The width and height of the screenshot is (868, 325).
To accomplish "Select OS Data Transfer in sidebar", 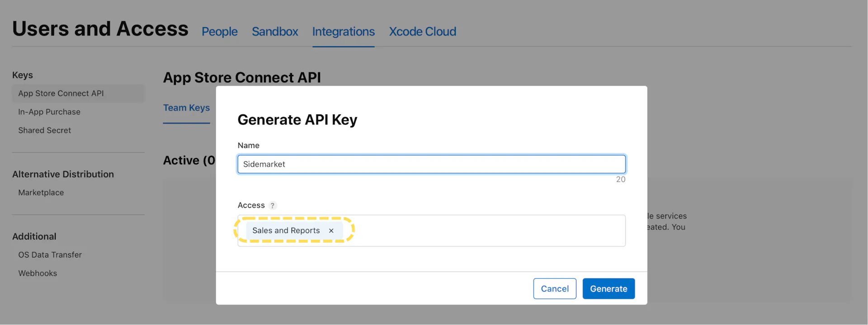I will pos(50,255).
